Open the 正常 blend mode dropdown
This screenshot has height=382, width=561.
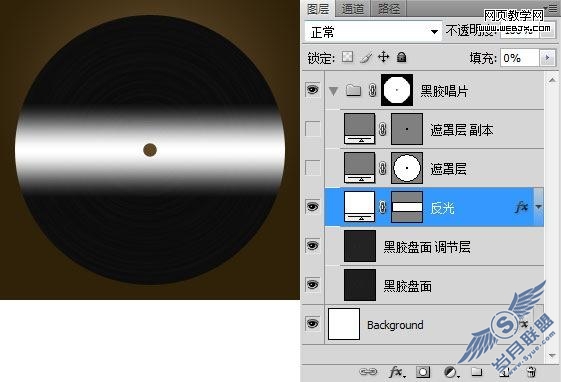click(373, 31)
